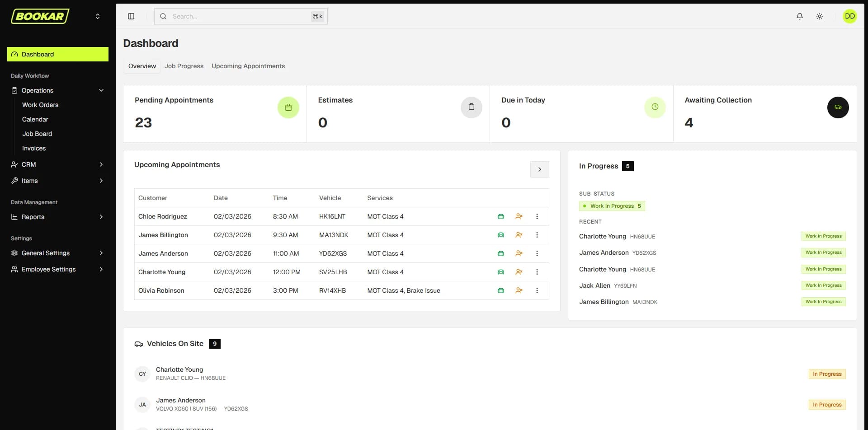868x430 pixels.
Task: Click the arrow to view all upcoming appointments
Action: (540, 169)
